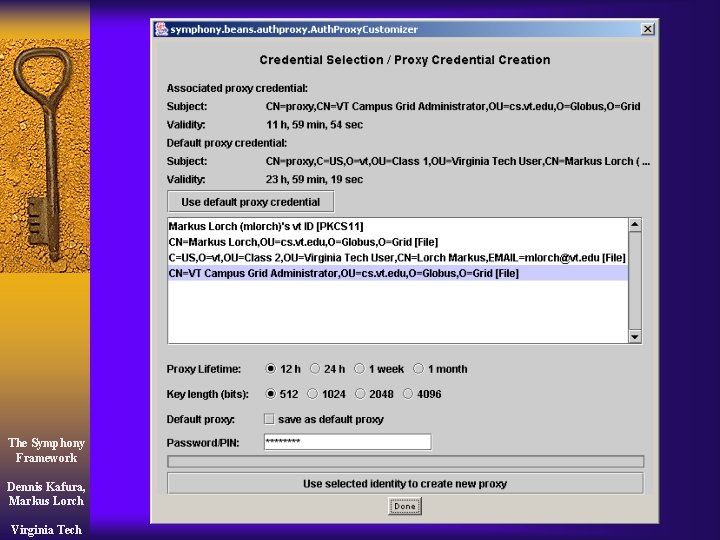Click the Java icon in the title bar
Screen dimensions: 720x540
(161, 29)
